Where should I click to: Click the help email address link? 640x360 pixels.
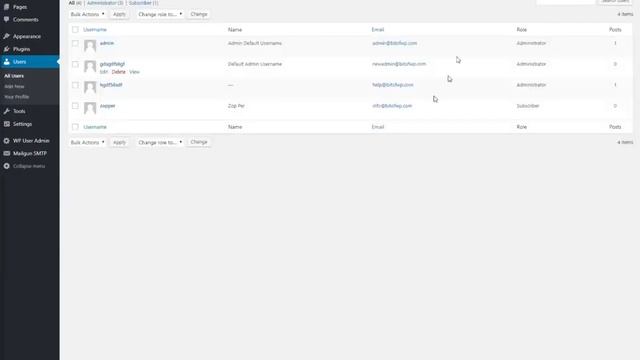coord(393,85)
